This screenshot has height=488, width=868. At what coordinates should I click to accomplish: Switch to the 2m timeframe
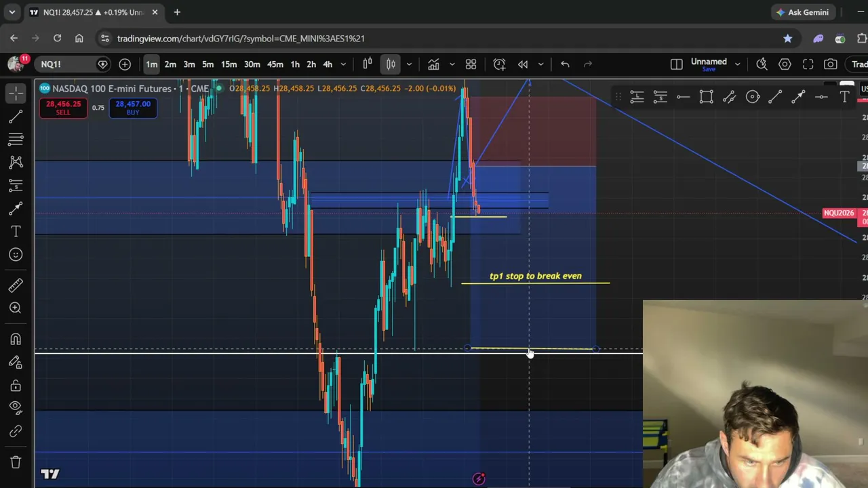tap(170, 64)
